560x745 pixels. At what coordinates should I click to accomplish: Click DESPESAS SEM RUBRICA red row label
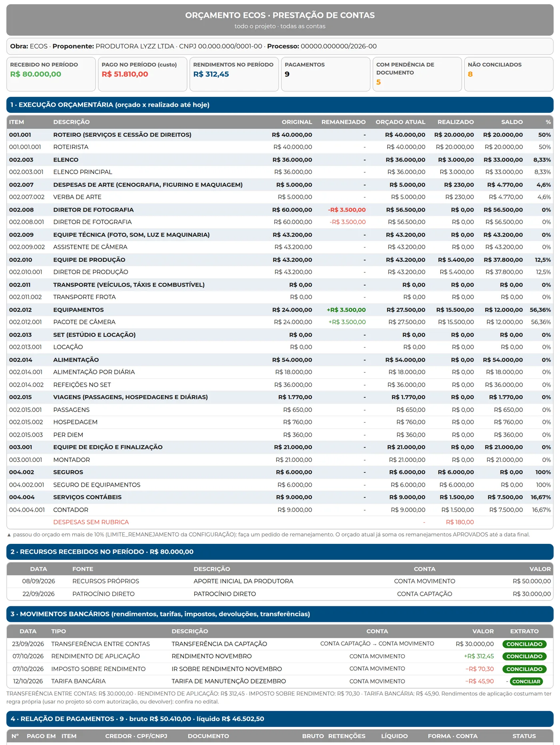click(x=91, y=522)
